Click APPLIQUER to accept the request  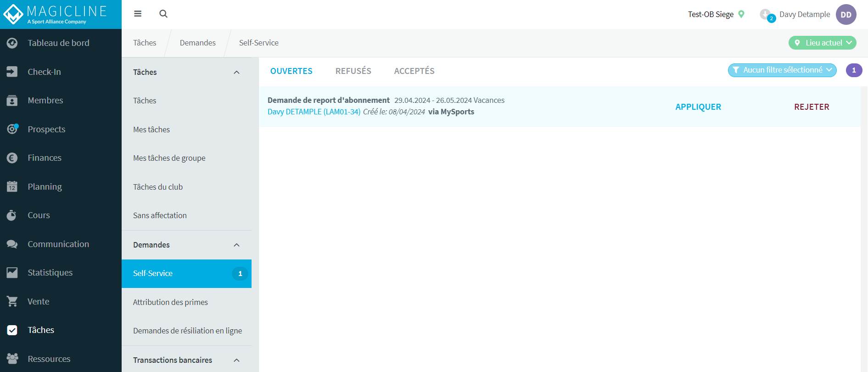[x=698, y=107]
